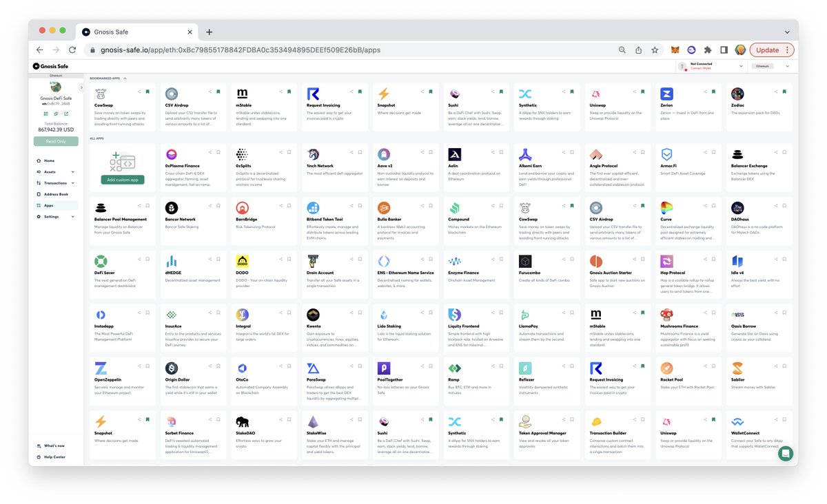Image resolution: width=827 pixels, height=504 pixels.
Task: Bookmark this page with the star icon
Action: (655, 50)
